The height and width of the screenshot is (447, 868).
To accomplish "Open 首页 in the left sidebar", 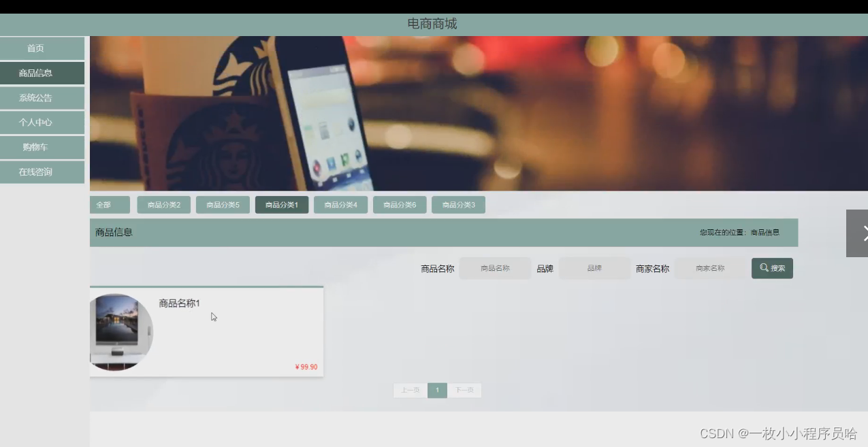I will tap(42, 48).
